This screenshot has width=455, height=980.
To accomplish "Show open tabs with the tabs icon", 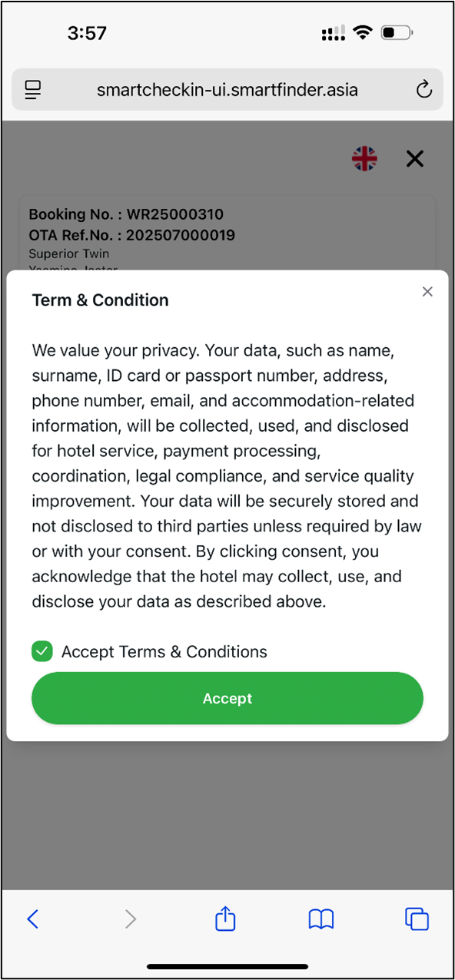I will click(x=417, y=919).
